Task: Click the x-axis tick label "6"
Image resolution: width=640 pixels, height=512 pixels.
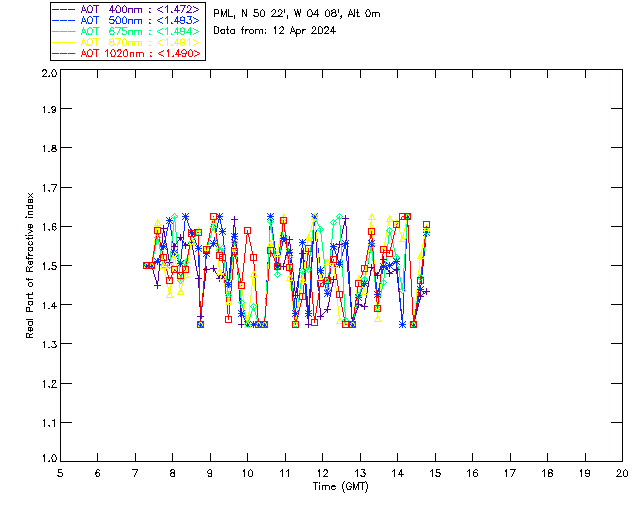Action: [98, 473]
